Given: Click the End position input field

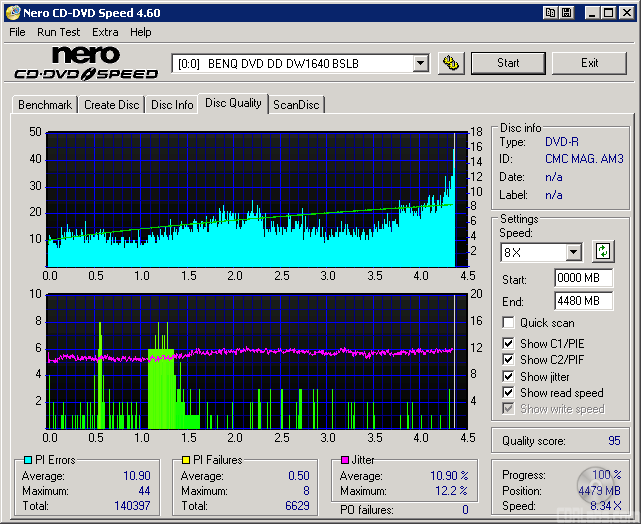Looking at the screenshot, I should pos(583,300).
